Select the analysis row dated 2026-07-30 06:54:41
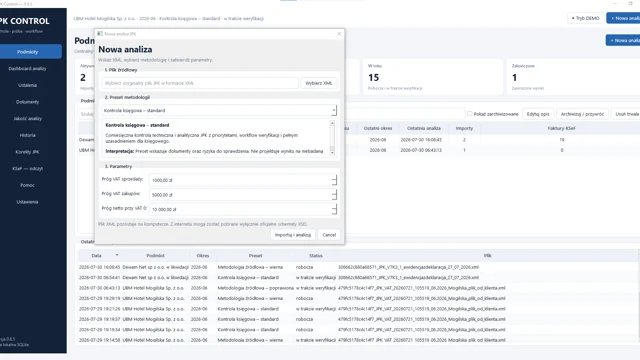The height and width of the screenshot is (360, 640). tap(358, 278)
